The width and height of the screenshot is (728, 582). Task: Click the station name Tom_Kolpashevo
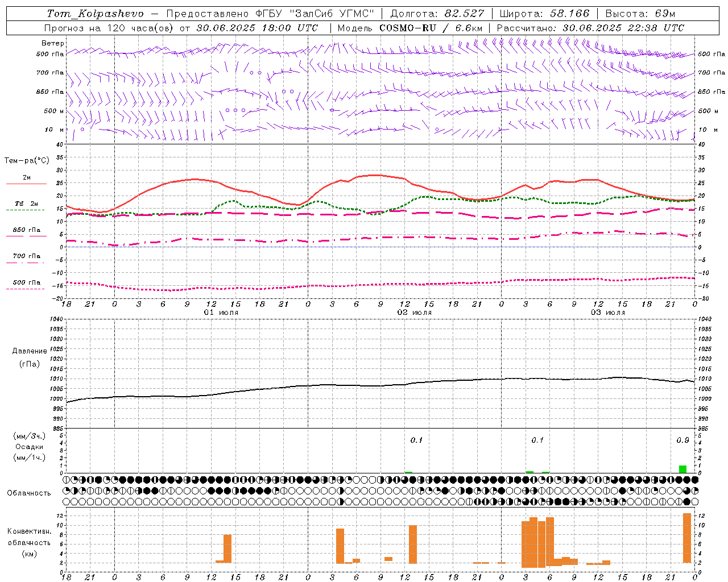pyautogui.click(x=95, y=14)
